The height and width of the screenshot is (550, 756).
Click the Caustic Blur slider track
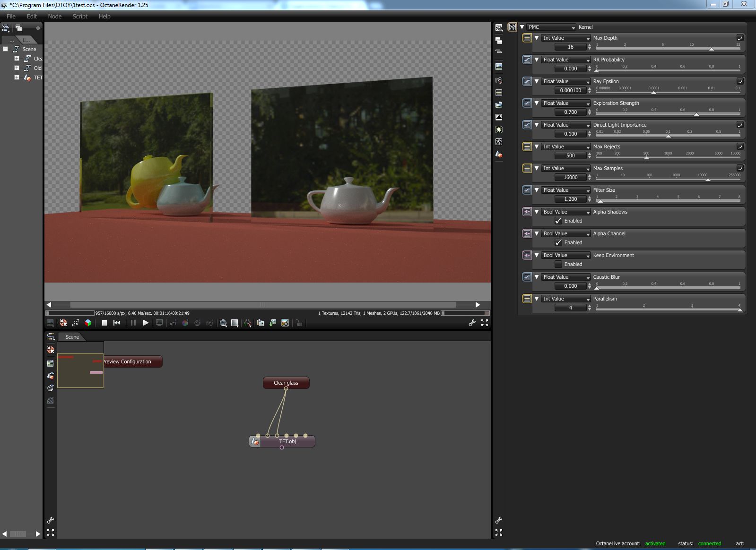[668, 289]
